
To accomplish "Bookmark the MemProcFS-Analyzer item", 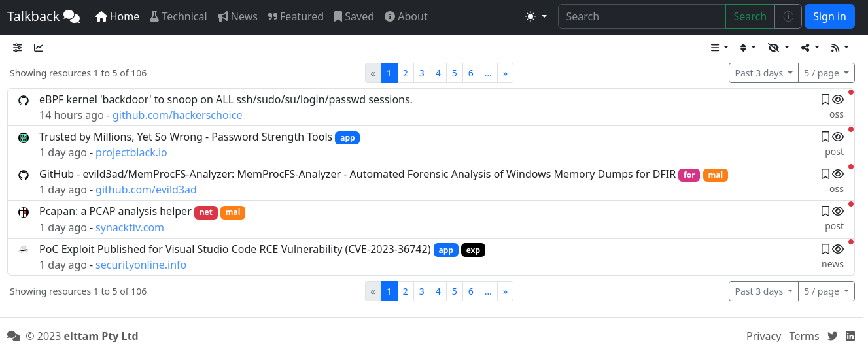I will pos(825,174).
